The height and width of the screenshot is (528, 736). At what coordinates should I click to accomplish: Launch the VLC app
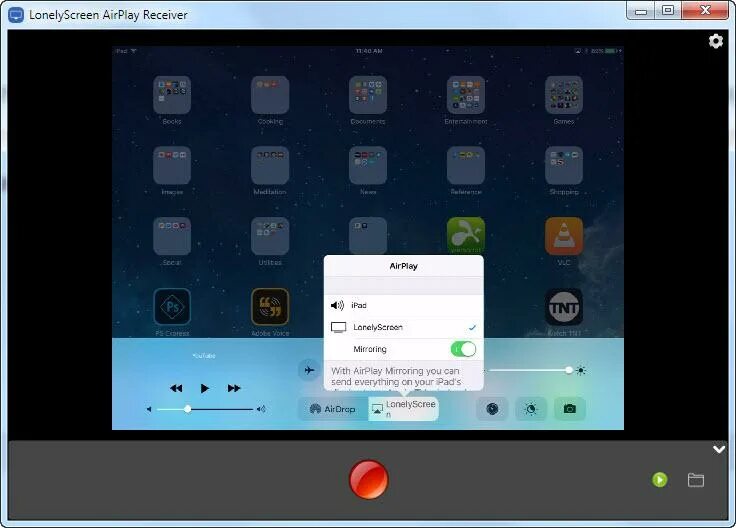564,236
